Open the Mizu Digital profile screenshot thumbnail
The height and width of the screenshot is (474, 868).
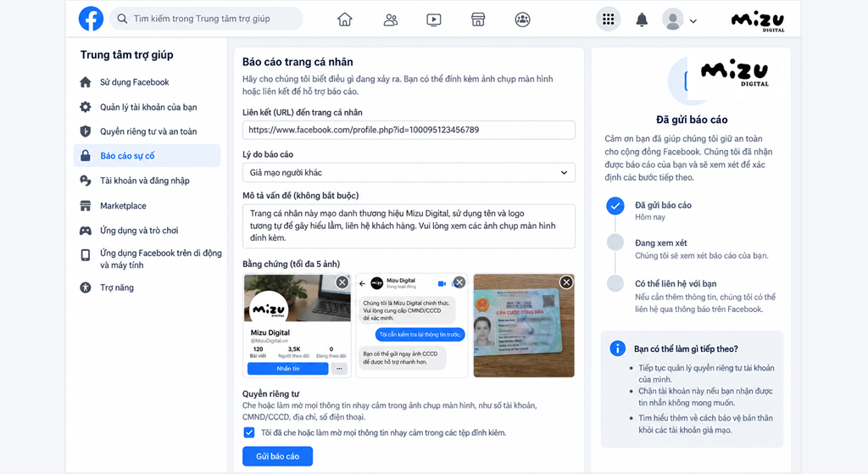[x=298, y=326]
